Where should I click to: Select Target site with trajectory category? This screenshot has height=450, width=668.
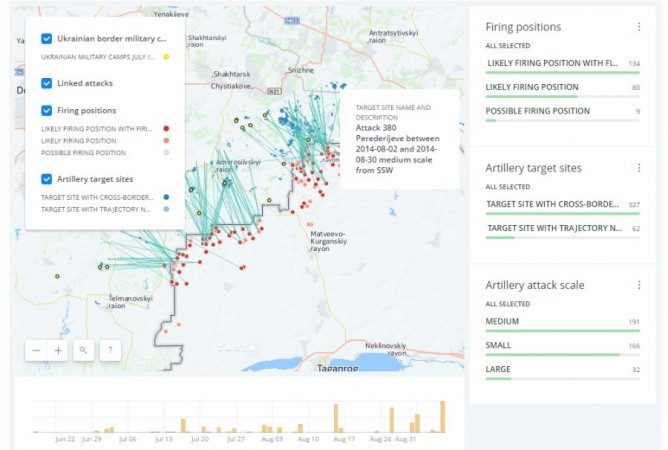pos(553,228)
